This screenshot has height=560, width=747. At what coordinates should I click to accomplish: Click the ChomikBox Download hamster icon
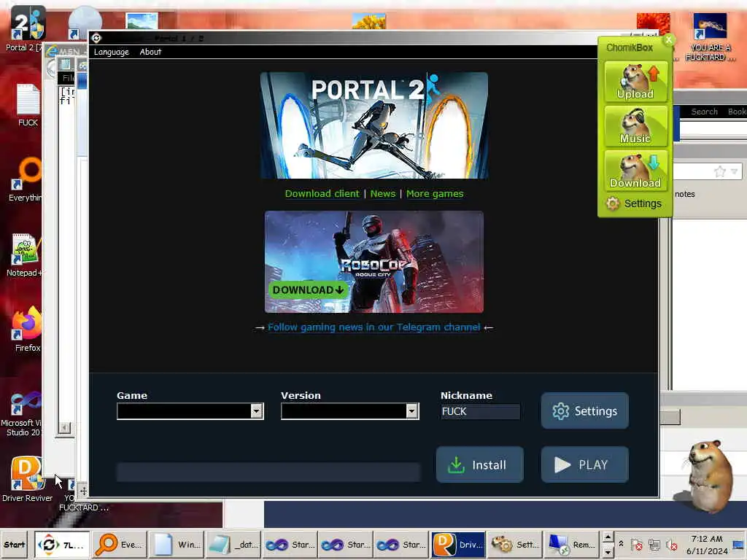[x=635, y=171]
